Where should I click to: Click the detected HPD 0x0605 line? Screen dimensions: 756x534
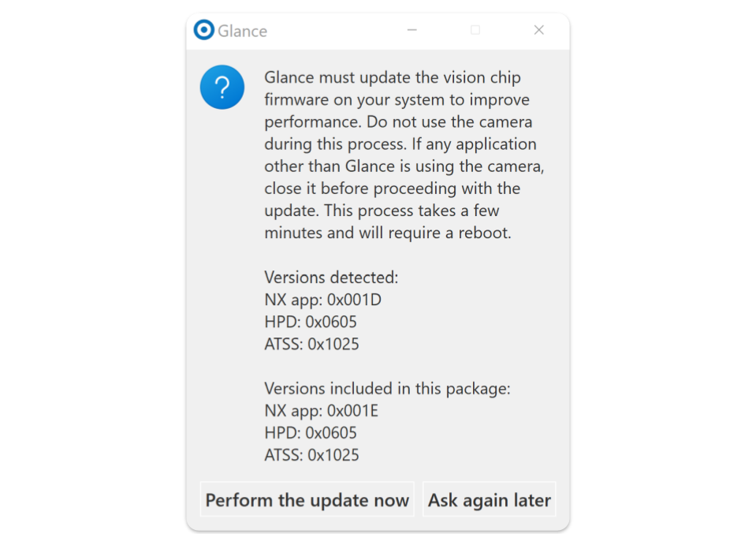click(x=311, y=322)
